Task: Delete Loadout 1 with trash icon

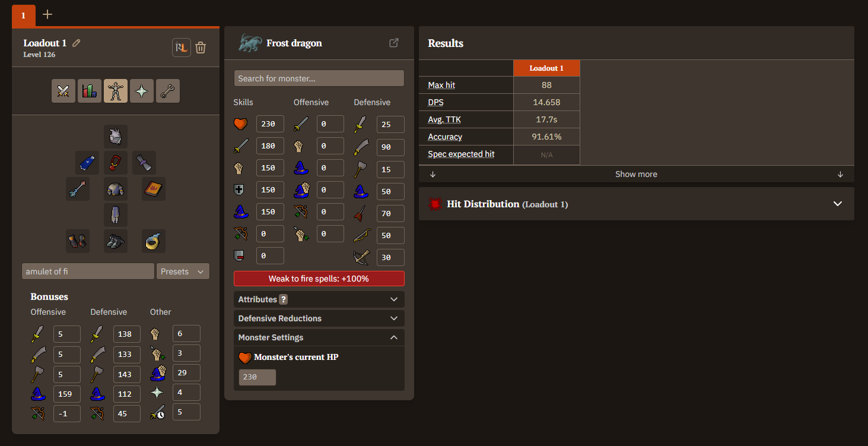Action: tap(201, 48)
